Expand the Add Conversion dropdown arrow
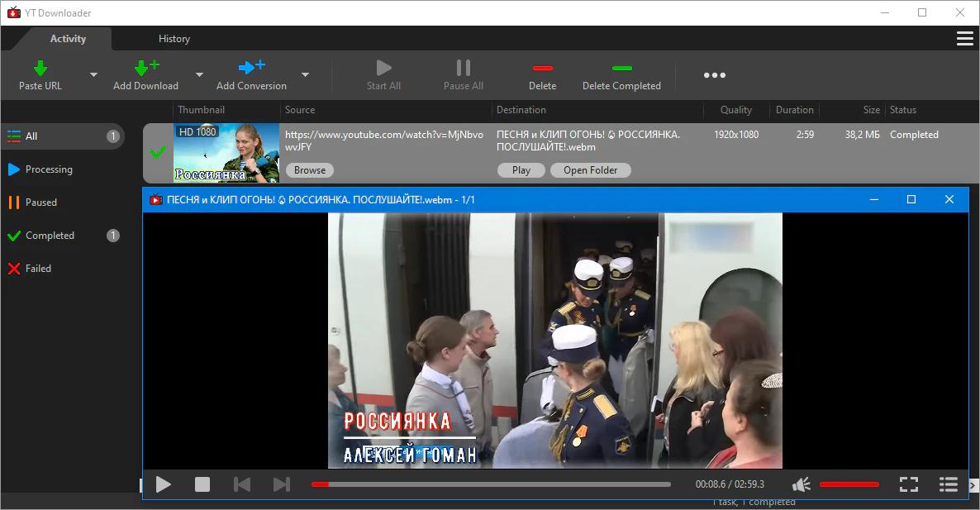This screenshot has height=510, width=980. (x=305, y=75)
